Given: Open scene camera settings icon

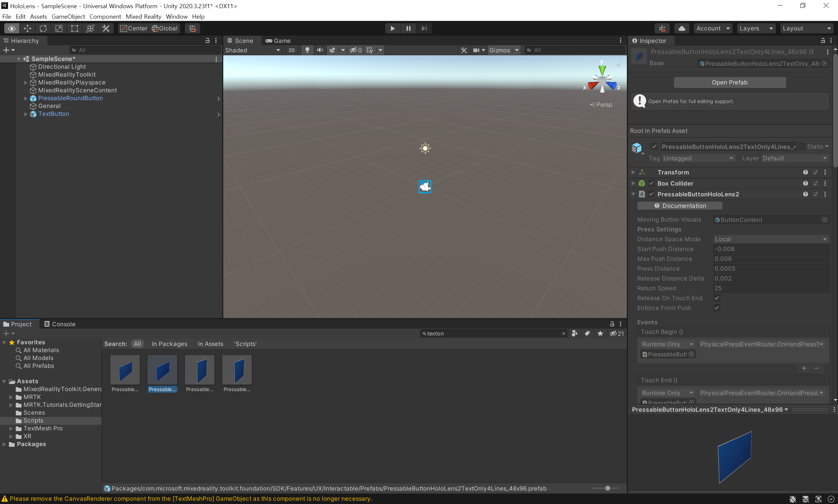Looking at the screenshot, I should (476, 50).
